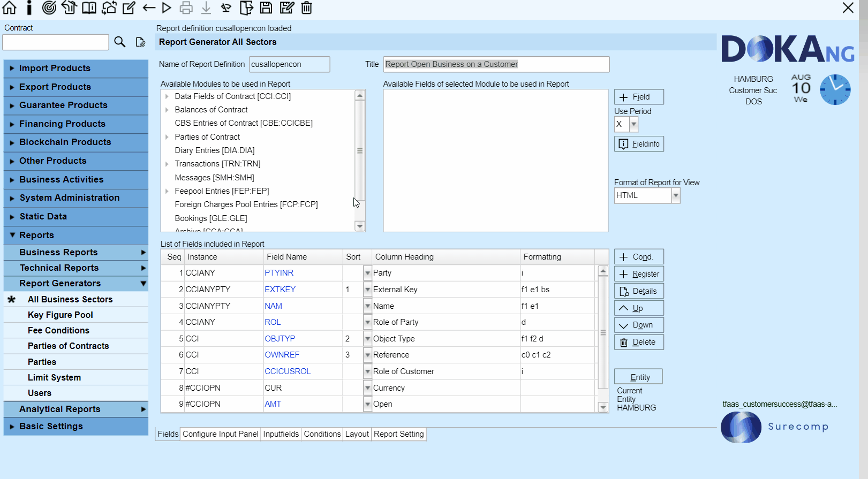Viewport: 868px width, 479px height.
Task: Save with floppy disk icon
Action: [266, 7]
